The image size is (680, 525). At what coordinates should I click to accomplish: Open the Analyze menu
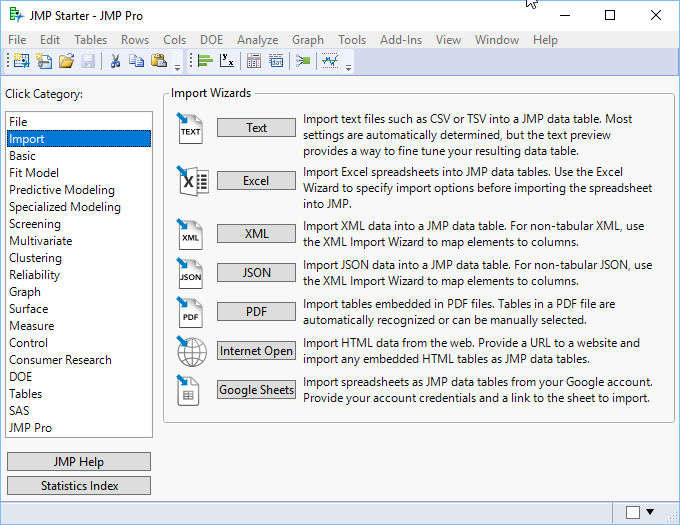(x=258, y=40)
